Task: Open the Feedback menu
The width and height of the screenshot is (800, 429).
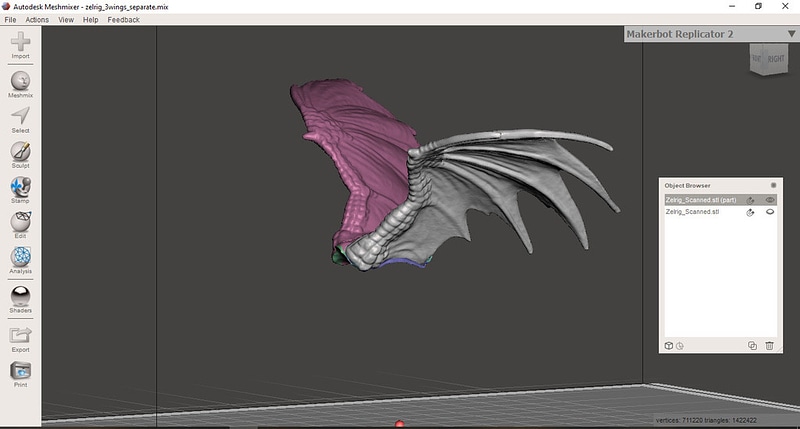Action: click(x=123, y=20)
